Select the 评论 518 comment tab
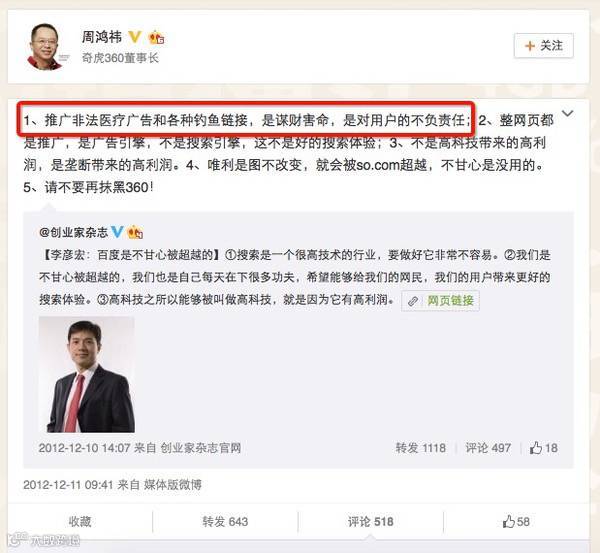The image size is (600, 553). [370, 521]
